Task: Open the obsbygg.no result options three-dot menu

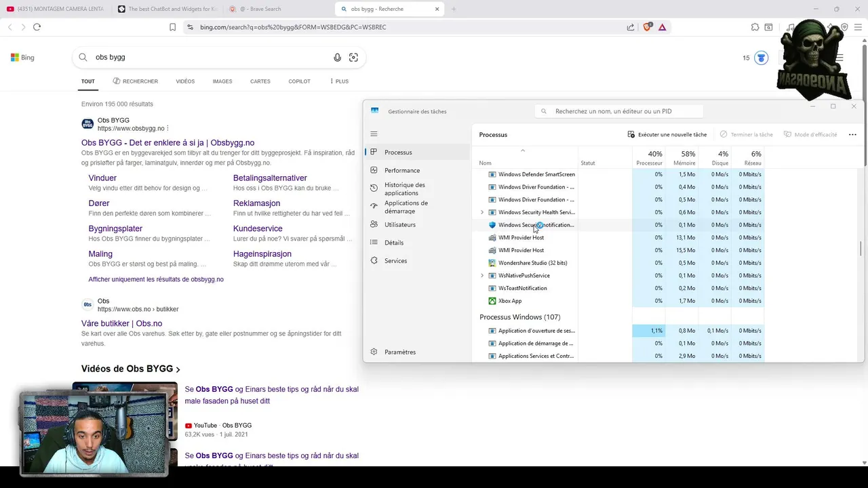Action: click(167, 129)
